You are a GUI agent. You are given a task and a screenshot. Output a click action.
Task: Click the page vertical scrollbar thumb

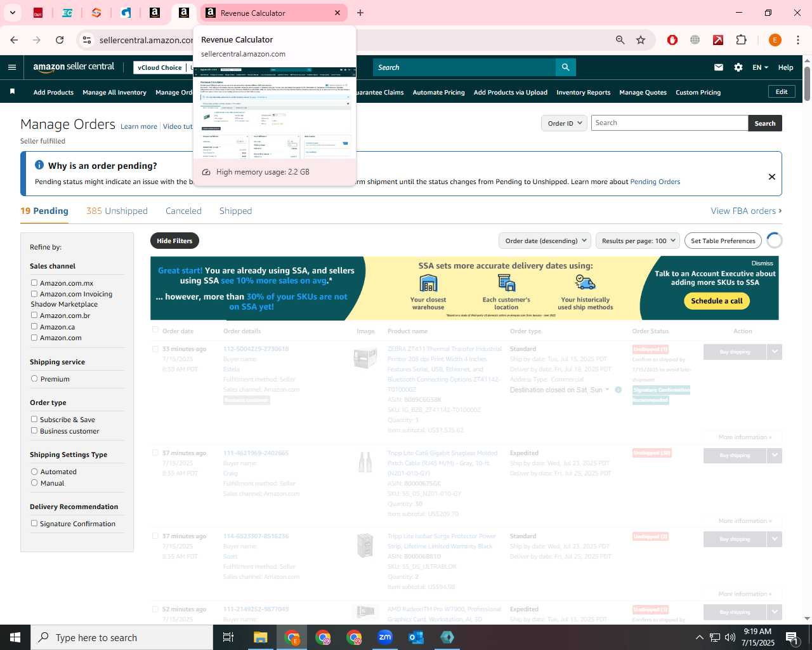click(x=807, y=83)
